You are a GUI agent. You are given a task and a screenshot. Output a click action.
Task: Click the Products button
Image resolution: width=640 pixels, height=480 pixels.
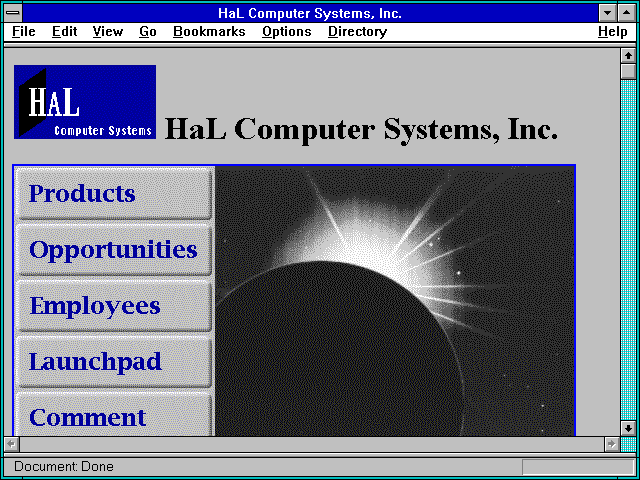[113, 193]
